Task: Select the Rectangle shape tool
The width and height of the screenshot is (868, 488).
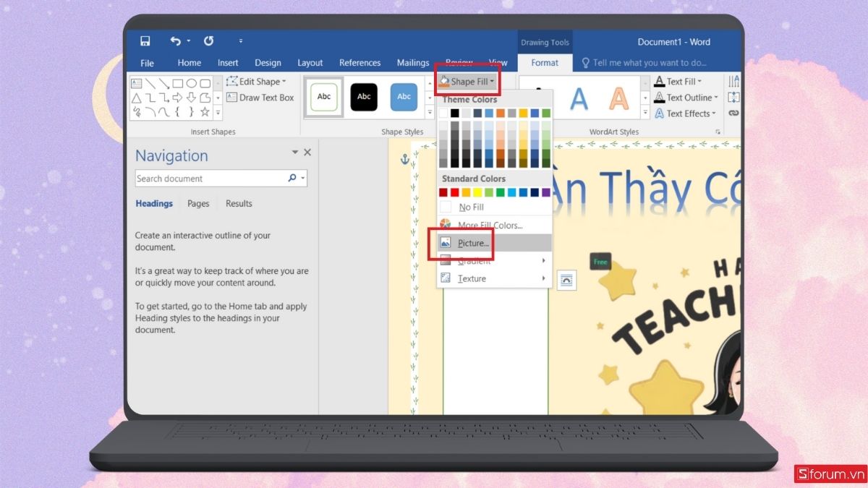Action: [x=176, y=83]
